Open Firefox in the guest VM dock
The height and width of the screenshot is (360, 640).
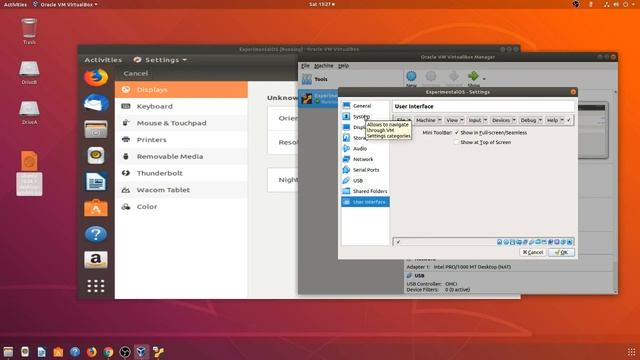[96, 77]
